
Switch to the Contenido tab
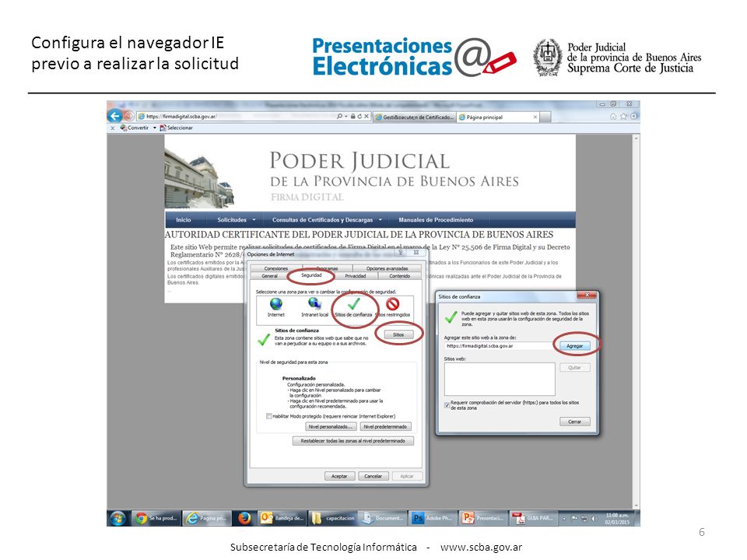click(x=400, y=275)
